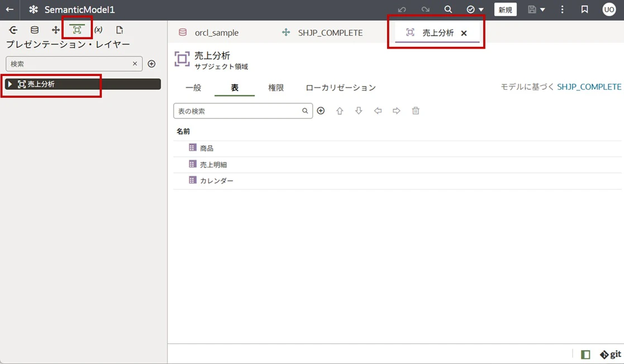Select the カレンダー table row
This screenshot has height=364, width=624.
(x=397, y=181)
